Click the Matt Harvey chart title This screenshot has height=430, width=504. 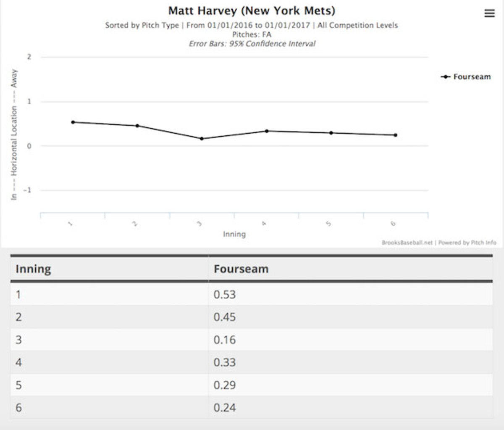pyautogui.click(x=252, y=11)
